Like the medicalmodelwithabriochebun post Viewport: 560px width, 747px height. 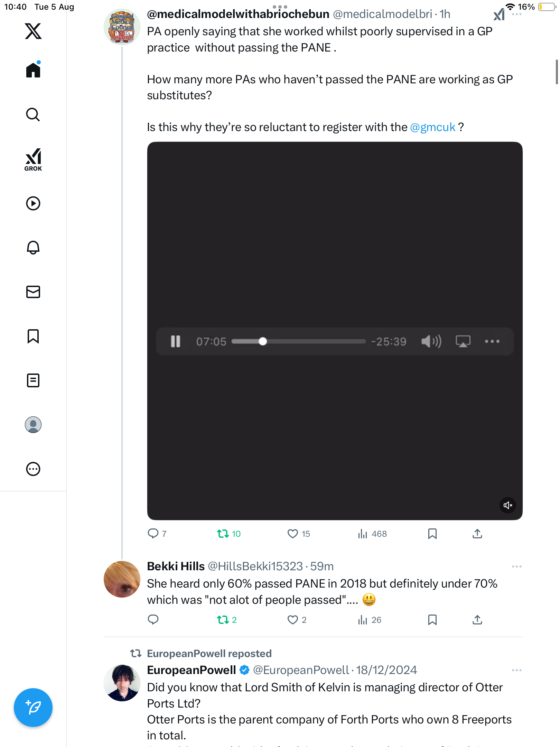(x=293, y=534)
